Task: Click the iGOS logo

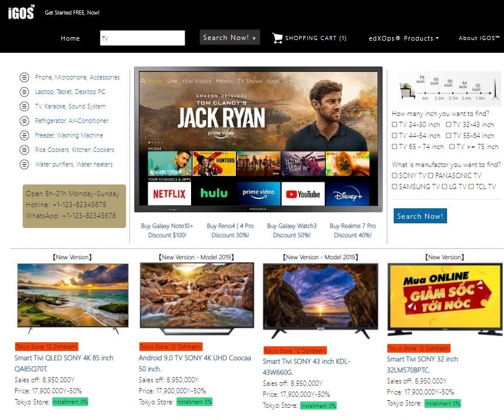Action: 21,12
